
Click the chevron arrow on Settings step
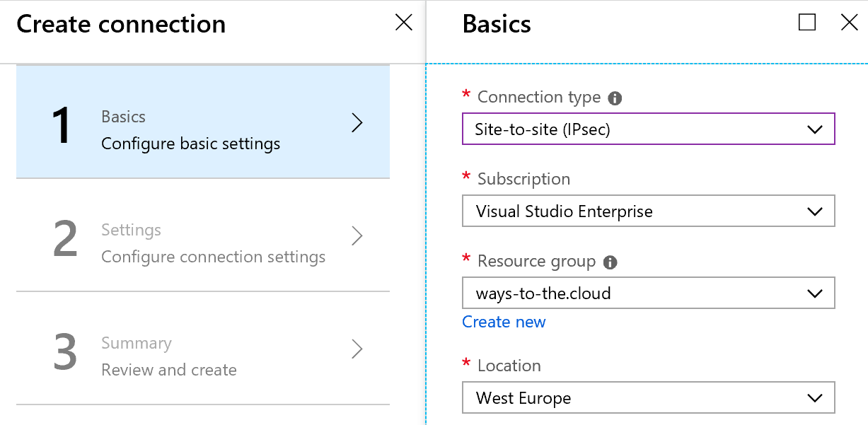click(x=357, y=235)
